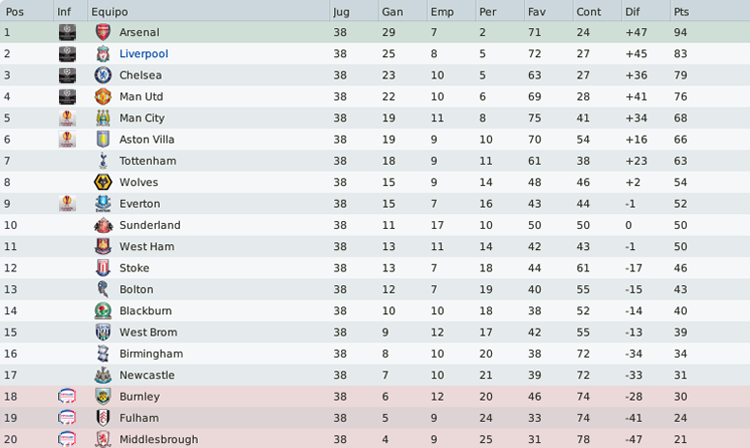
Task: Click the Arsenal club crest
Action: (x=102, y=32)
